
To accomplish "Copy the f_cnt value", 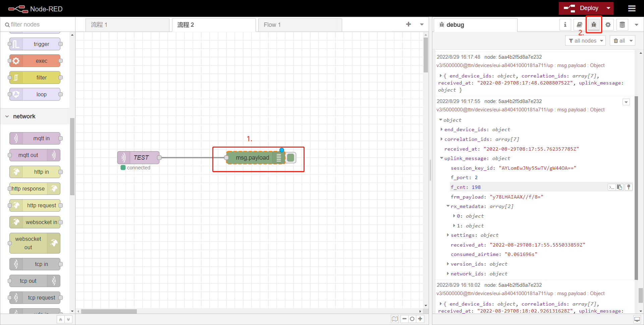I will pos(620,187).
